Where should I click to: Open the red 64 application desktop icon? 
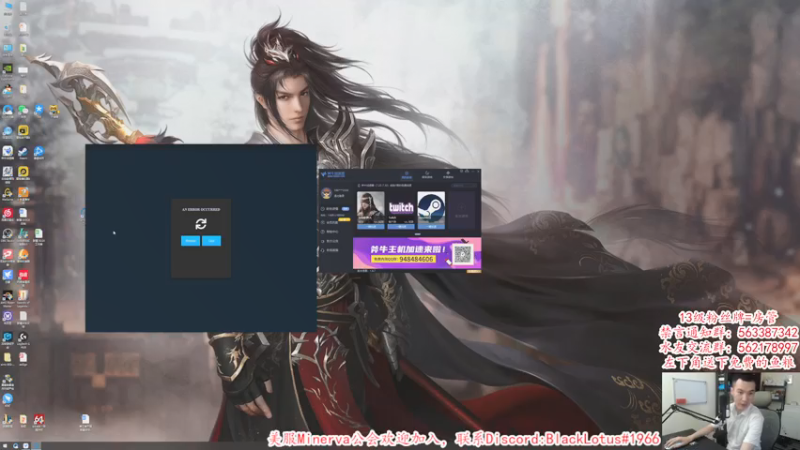pos(39,419)
